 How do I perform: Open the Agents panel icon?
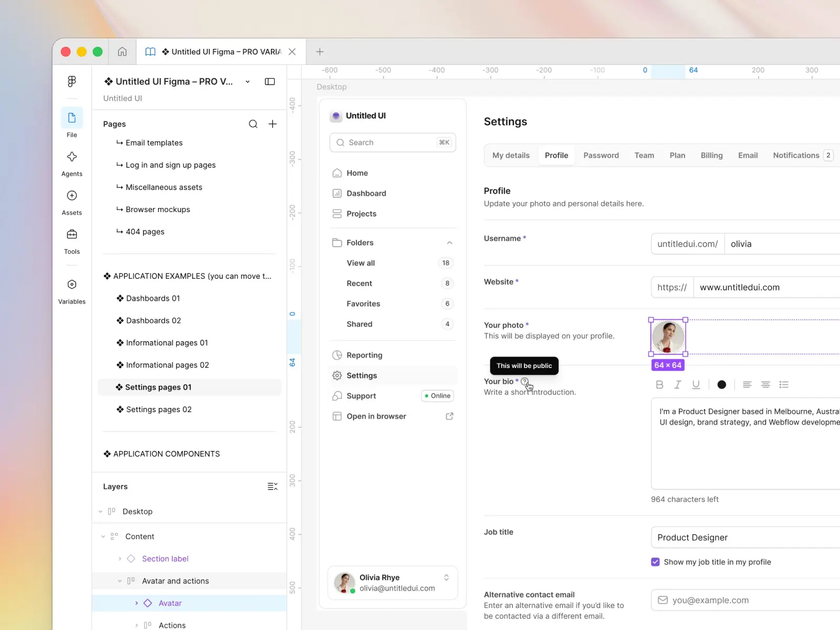point(72,157)
